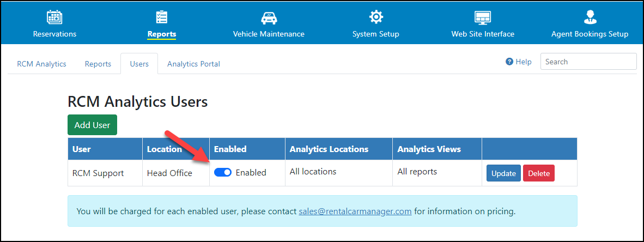Viewport: 644px width, 242px height.
Task: Select the Web Site Interface monitor icon
Action: [x=483, y=17]
